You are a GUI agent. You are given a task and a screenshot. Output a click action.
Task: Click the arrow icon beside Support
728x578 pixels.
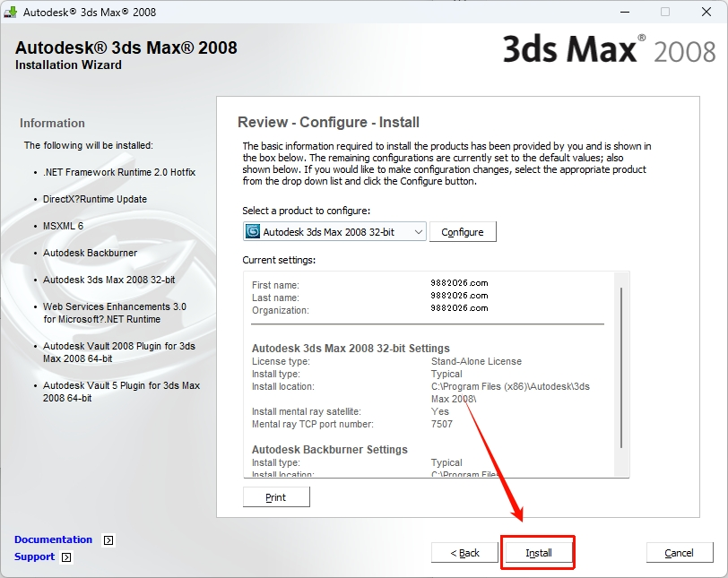(x=66, y=557)
